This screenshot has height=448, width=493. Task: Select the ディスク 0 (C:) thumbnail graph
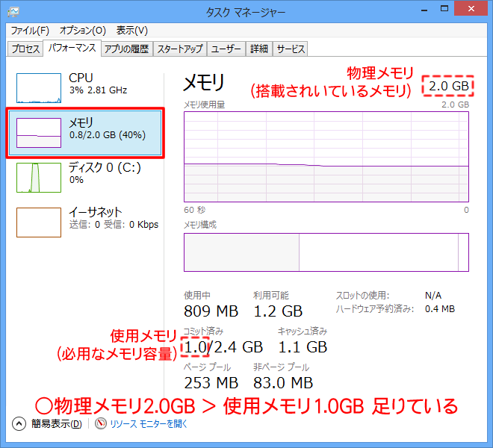tap(39, 177)
